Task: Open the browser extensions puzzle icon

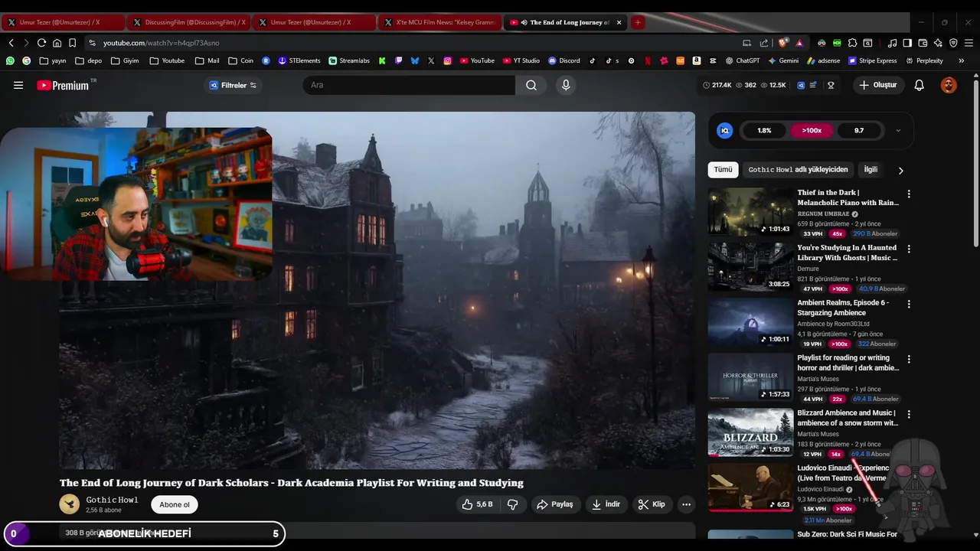Action: (852, 43)
